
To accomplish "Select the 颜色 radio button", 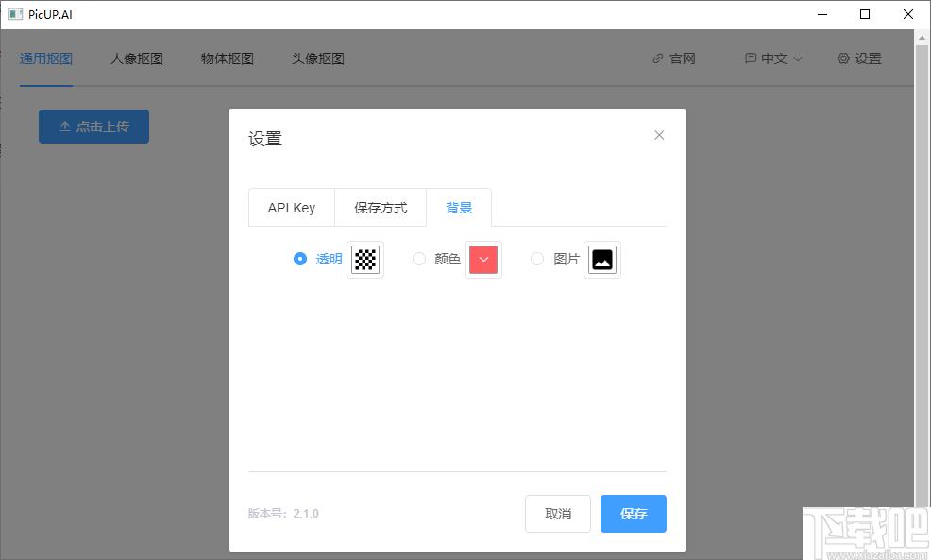I will 419,259.
